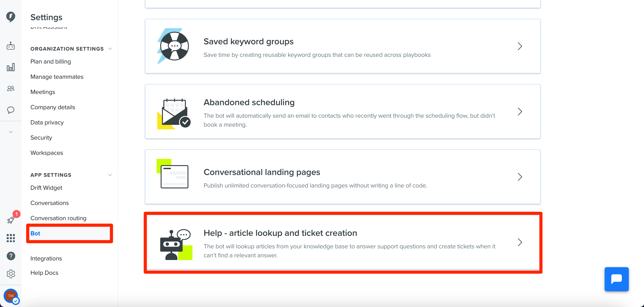Open Company details
The width and height of the screenshot is (644, 307).
[53, 107]
